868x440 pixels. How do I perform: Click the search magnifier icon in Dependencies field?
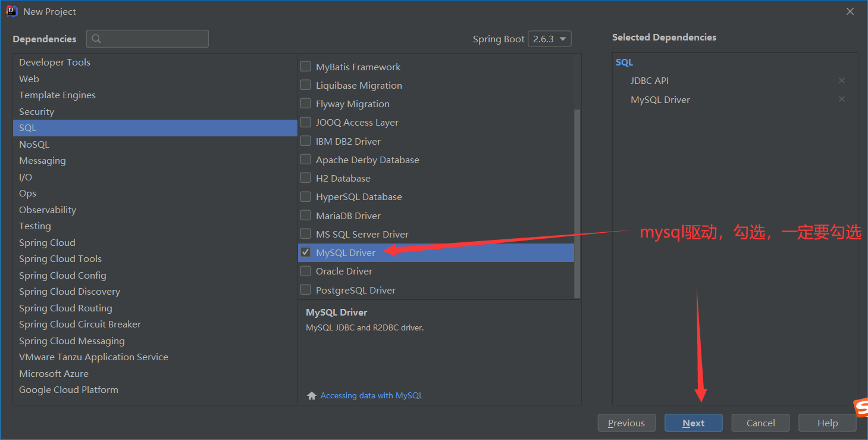[96, 39]
